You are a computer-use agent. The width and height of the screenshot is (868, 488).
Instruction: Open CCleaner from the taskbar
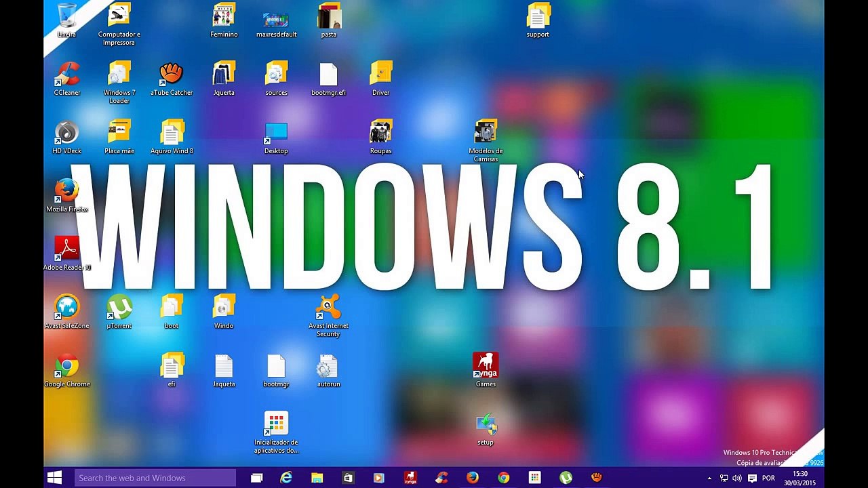(x=441, y=478)
